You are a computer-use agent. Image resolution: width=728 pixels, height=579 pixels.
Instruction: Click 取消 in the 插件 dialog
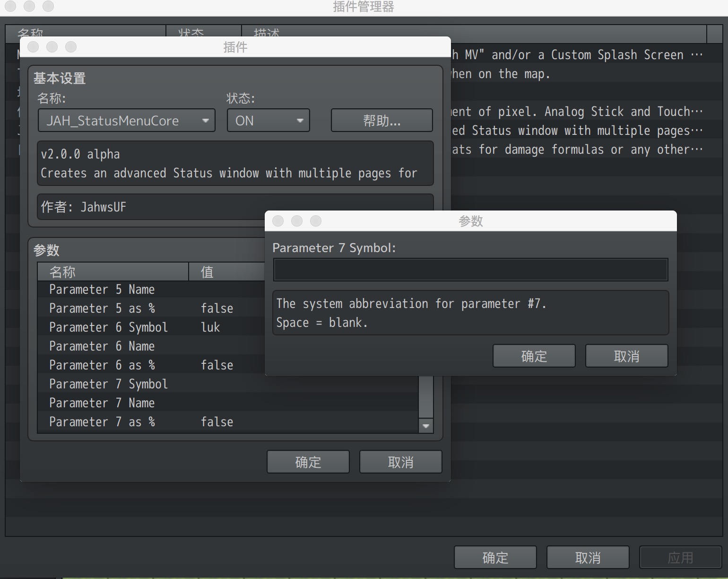[x=400, y=462]
